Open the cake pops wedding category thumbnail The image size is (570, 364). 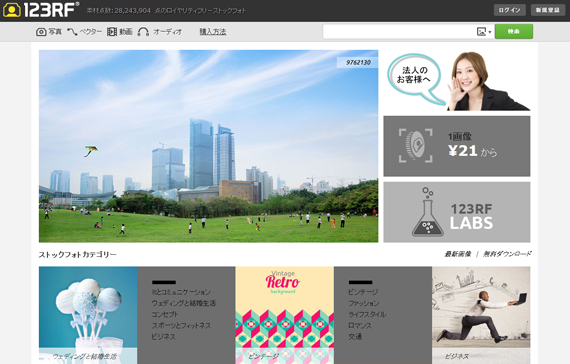point(88,315)
